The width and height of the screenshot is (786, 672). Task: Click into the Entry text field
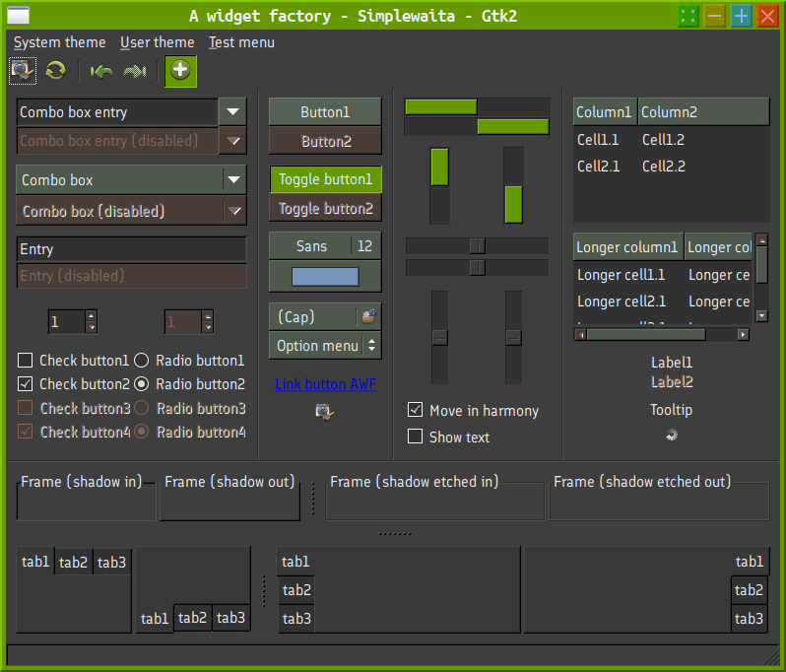pyautogui.click(x=131, y=249)
